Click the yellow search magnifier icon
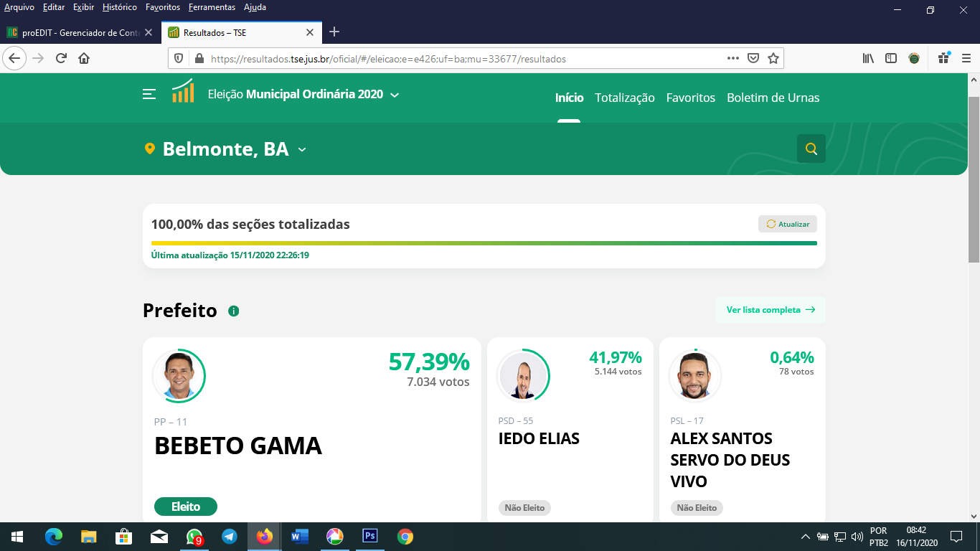 811,149
